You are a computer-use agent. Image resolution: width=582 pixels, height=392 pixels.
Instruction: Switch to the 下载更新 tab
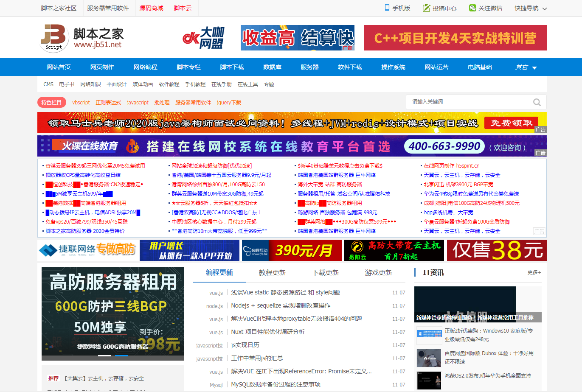pos(326,273)
